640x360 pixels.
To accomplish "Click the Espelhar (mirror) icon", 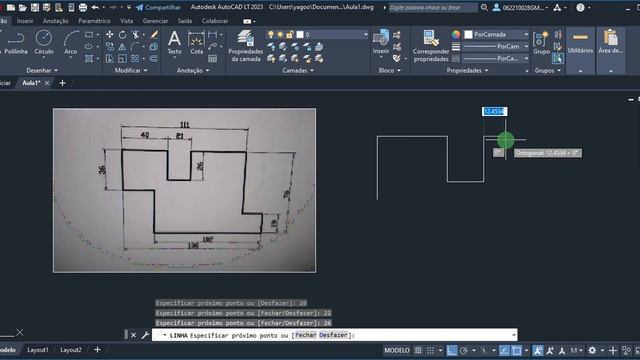I will [122, 47].
